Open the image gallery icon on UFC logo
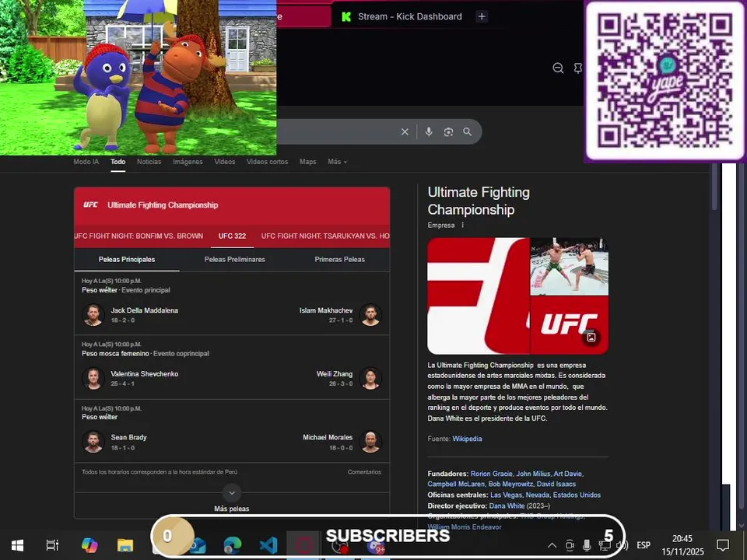This screenshot has width=747, height=560. [591, 337]
